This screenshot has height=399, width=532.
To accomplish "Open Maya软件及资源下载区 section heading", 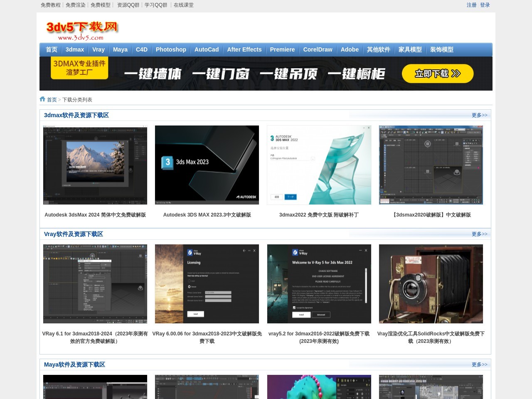I will (x=74, y=365).
